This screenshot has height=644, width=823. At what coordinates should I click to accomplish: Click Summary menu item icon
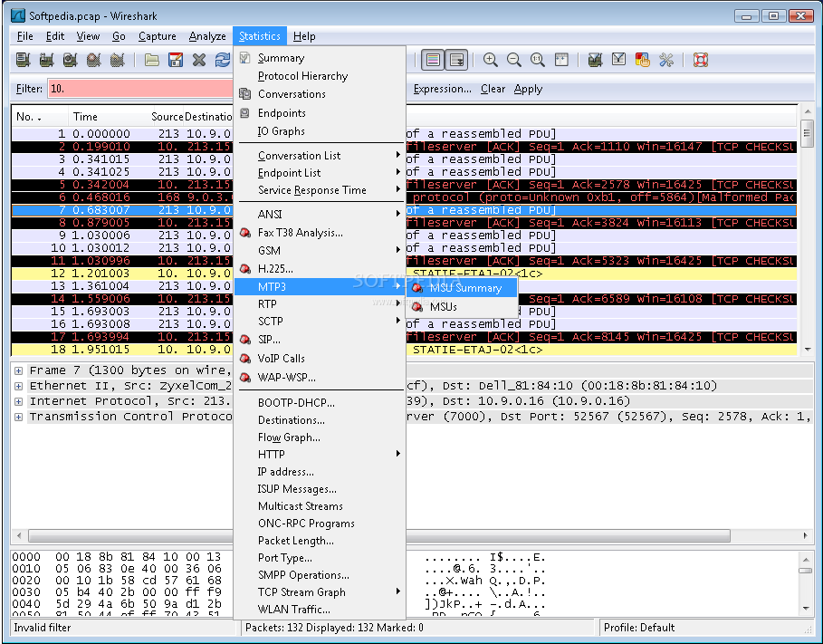(245, 58)
